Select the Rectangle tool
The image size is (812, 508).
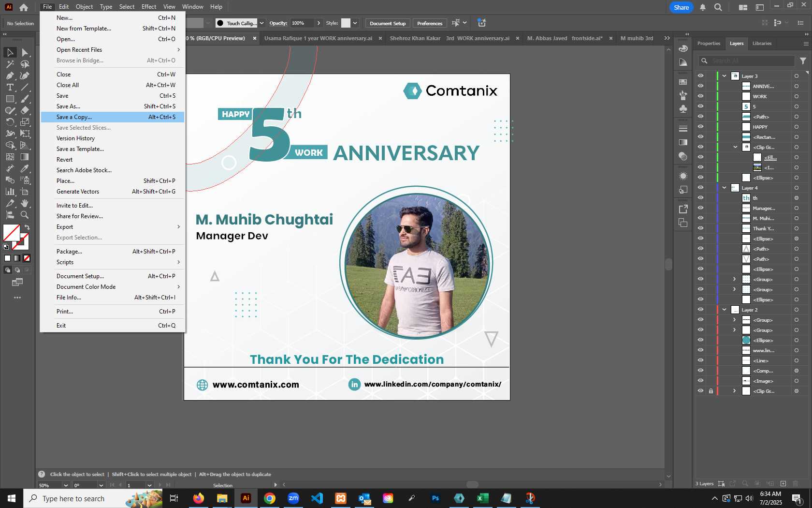pyautogui.click(x=10, y=99)
